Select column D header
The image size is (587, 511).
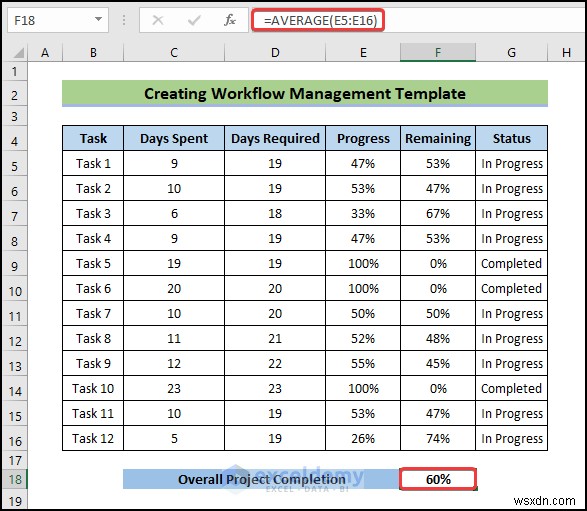click(x=275, y=52)
